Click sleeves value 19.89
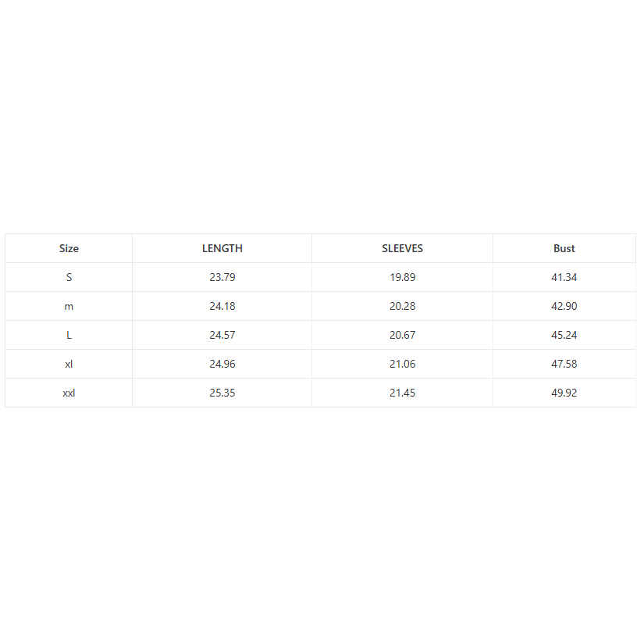The image size is (644, 644). click(402, 277)
